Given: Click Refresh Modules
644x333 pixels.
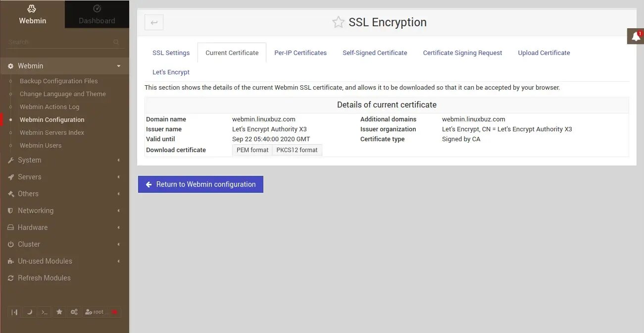Looking at the screenshot, I should click(x=44, y=278).
